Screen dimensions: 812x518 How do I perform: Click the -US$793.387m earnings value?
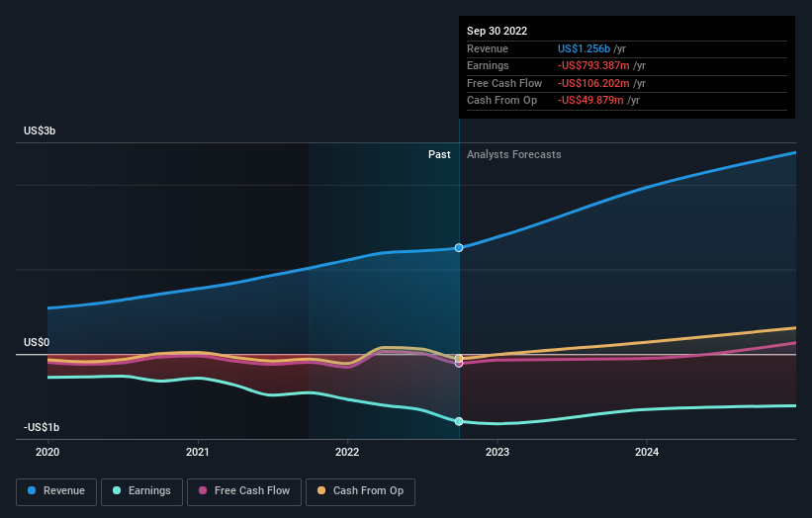coord(593,65)
